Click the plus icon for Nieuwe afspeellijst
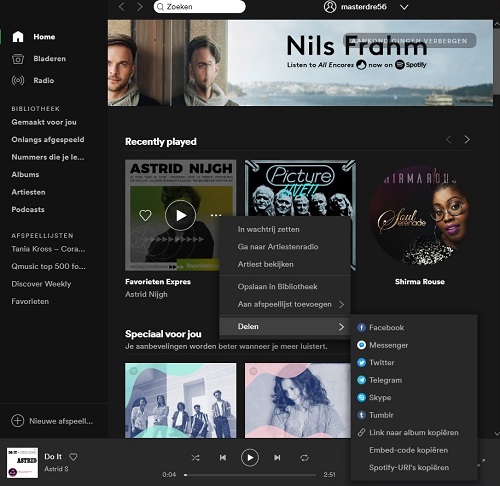The height and width of the screenshot is (486, 500). [18, 421]
